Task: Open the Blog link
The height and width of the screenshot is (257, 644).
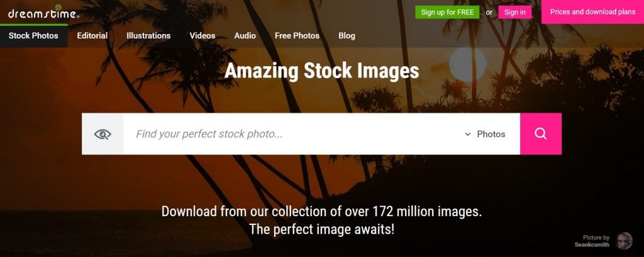Action: [x=347, y=36]
